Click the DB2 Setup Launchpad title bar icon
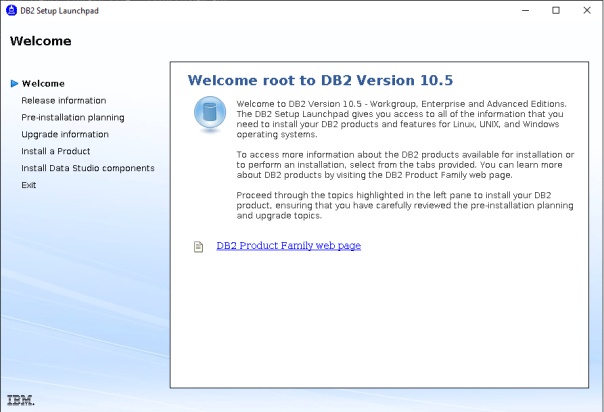Image resolution: width=604 pixels, height=412 pixels. point(11,10)
